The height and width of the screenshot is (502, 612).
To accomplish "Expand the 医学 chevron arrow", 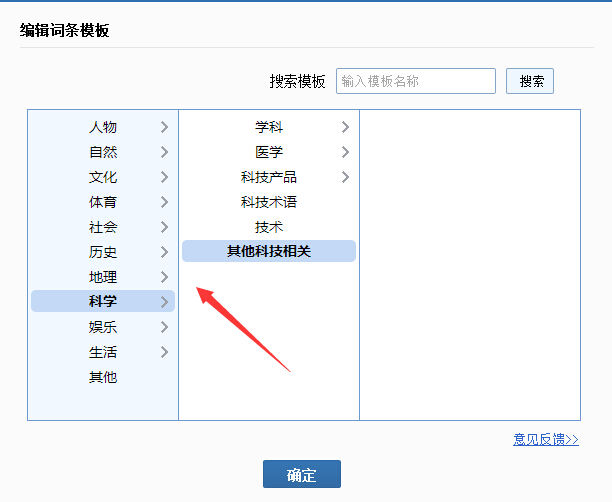I will coord(345,152).
